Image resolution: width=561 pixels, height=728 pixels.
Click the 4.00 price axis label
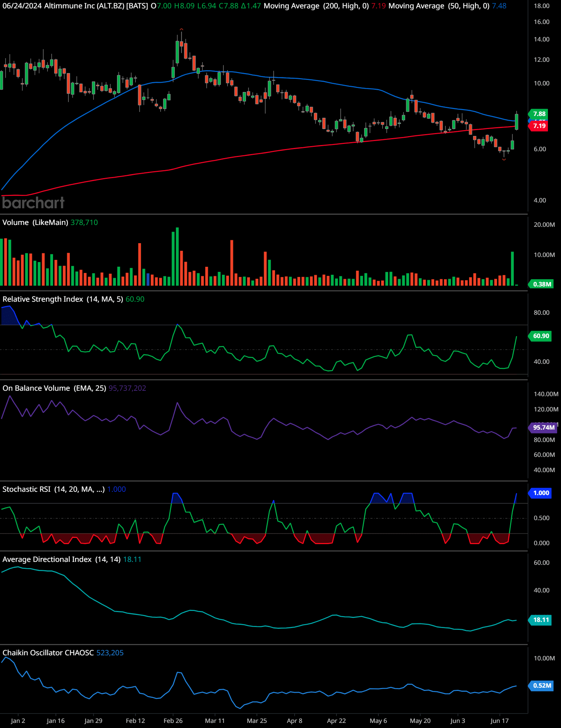[540, 200]
